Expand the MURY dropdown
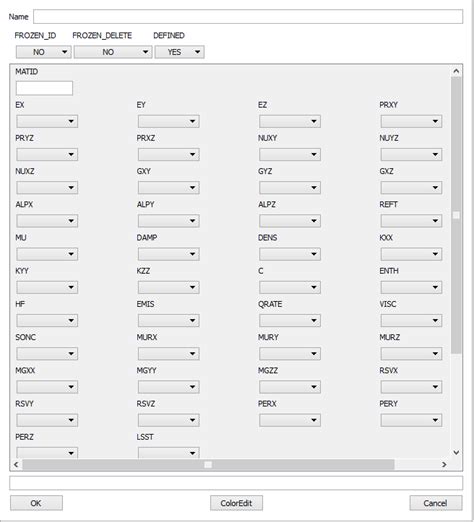The image size is (474, 522). coord(290,354)
